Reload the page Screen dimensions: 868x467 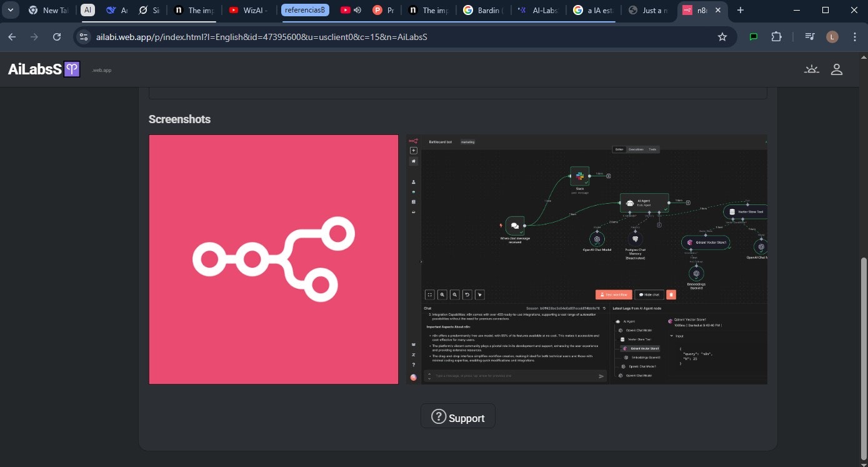57,37
